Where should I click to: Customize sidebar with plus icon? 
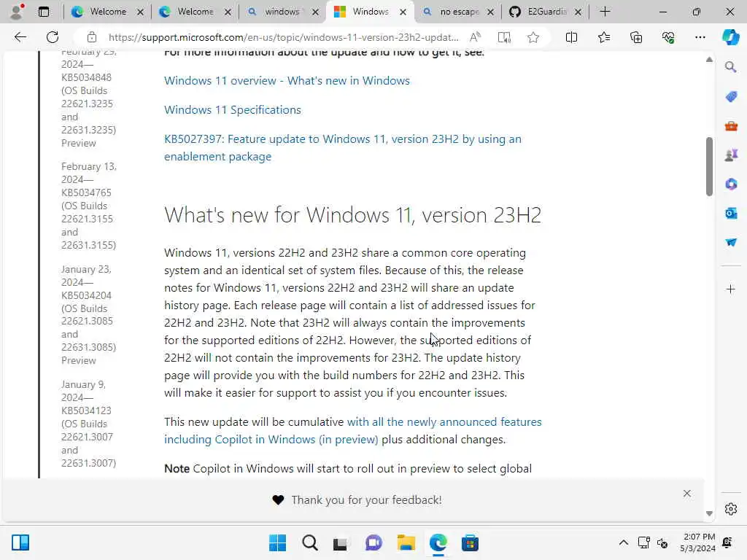click(731, 289)
